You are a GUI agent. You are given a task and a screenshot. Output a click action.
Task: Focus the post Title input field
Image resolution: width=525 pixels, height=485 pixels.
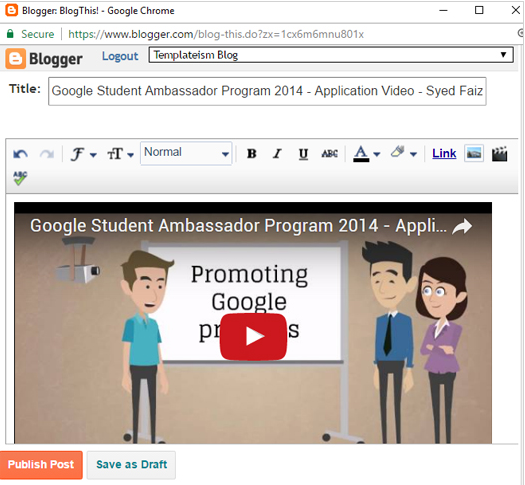coord(267,91)
